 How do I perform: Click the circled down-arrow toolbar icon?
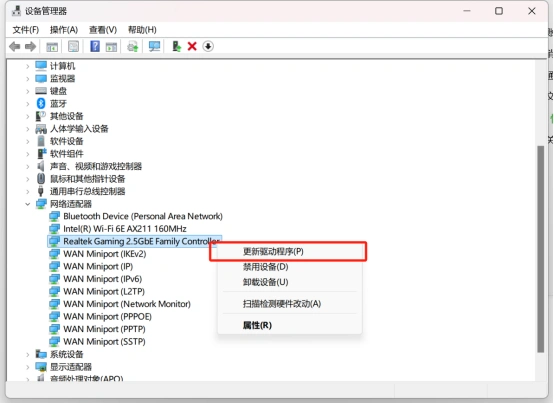(208, 46)
